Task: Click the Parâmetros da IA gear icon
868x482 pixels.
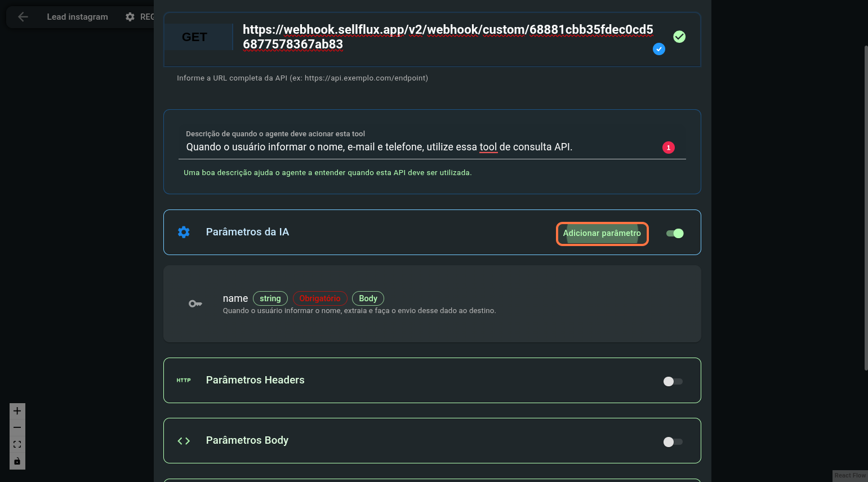Action: pos(184,232)
